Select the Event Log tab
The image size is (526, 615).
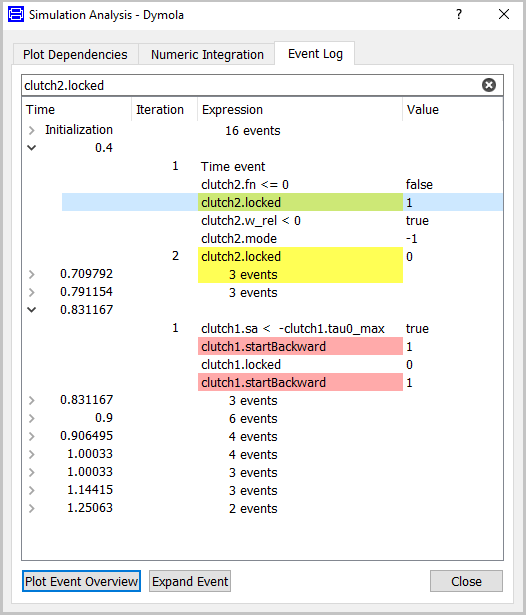315,53
